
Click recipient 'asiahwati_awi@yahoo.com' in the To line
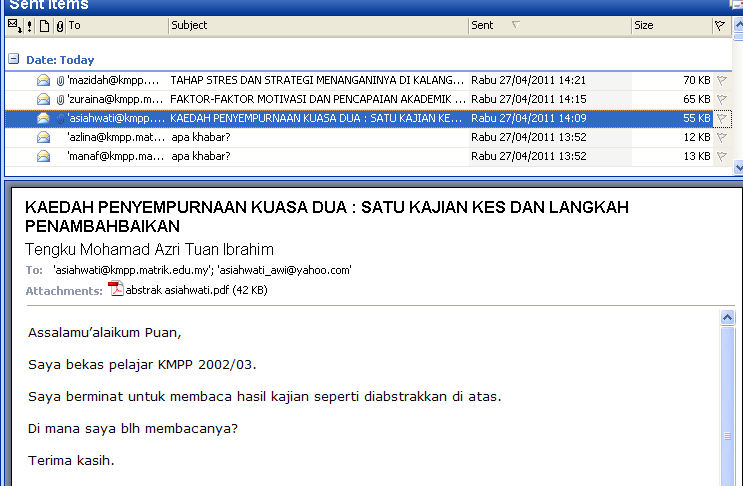tap(284, 270)
